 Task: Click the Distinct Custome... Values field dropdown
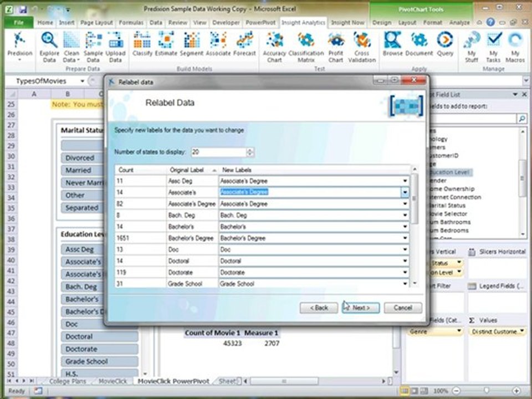point(522,331)
